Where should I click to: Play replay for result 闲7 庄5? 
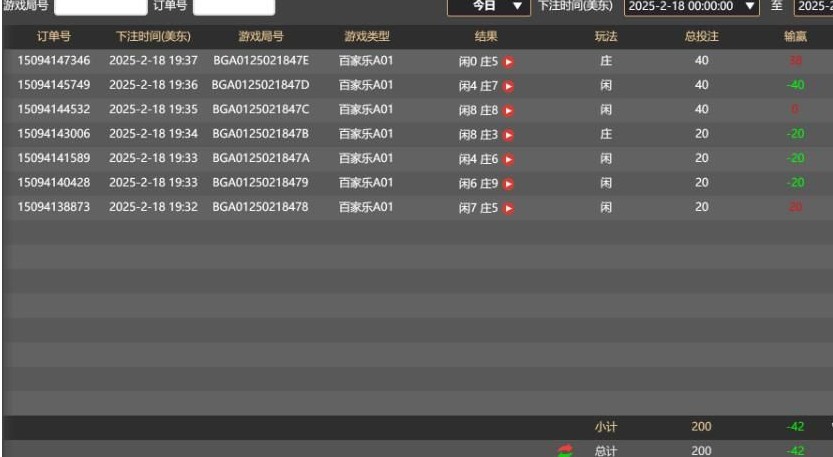click(508, 208)
